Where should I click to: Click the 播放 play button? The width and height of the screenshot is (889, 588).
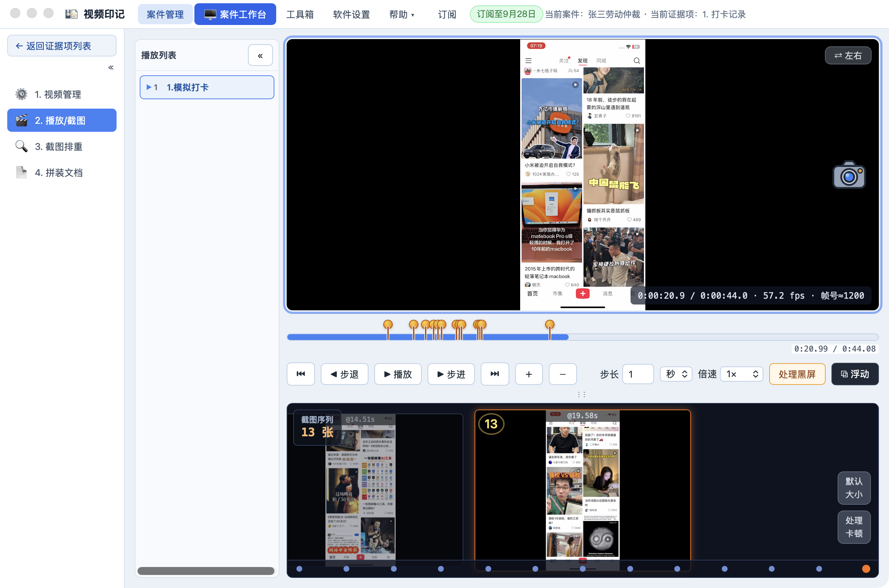pos(398,374)
